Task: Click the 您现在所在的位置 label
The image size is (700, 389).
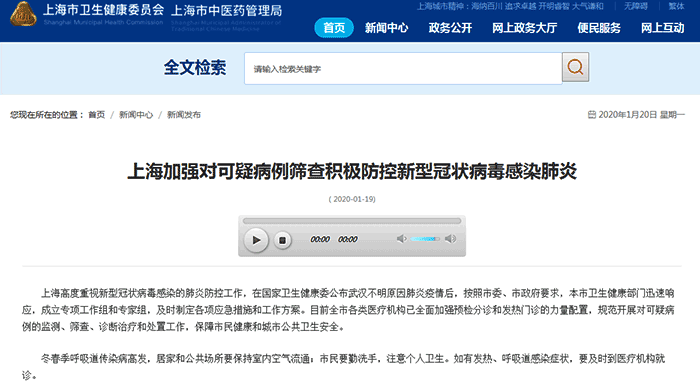Action: coord(46,115)
